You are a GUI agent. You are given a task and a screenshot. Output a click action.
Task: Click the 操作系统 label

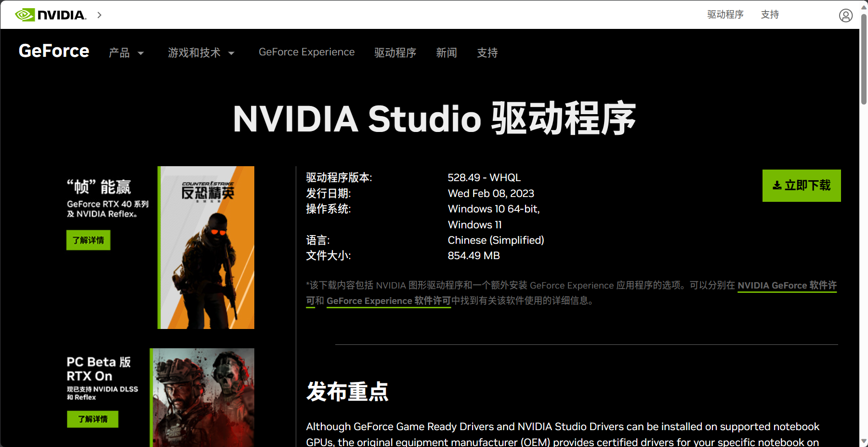329,209
